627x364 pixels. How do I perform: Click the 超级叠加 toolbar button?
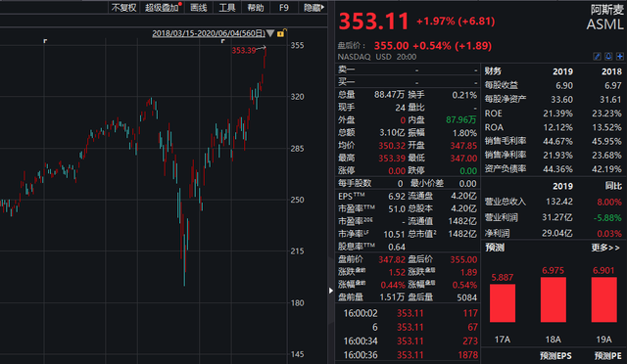162,8
